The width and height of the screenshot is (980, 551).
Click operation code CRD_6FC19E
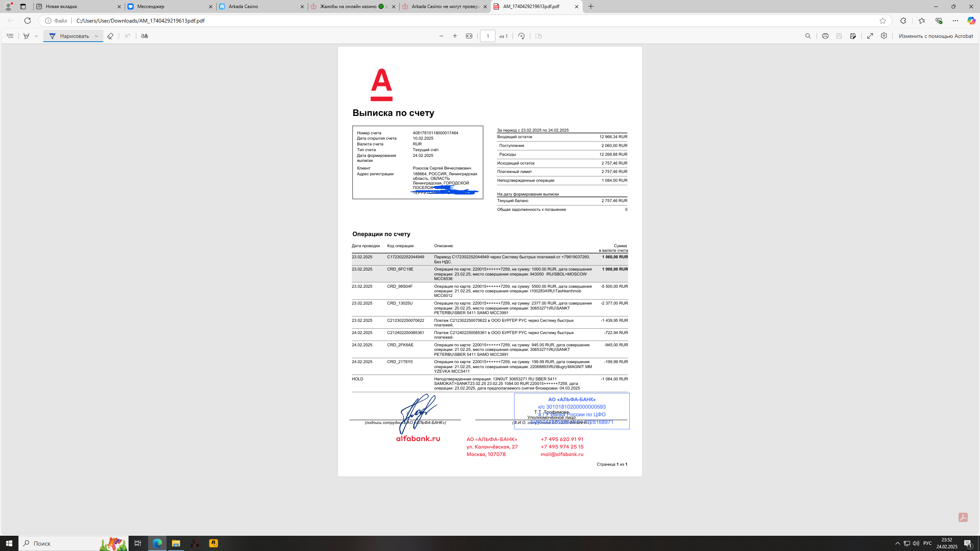point(400,269)
